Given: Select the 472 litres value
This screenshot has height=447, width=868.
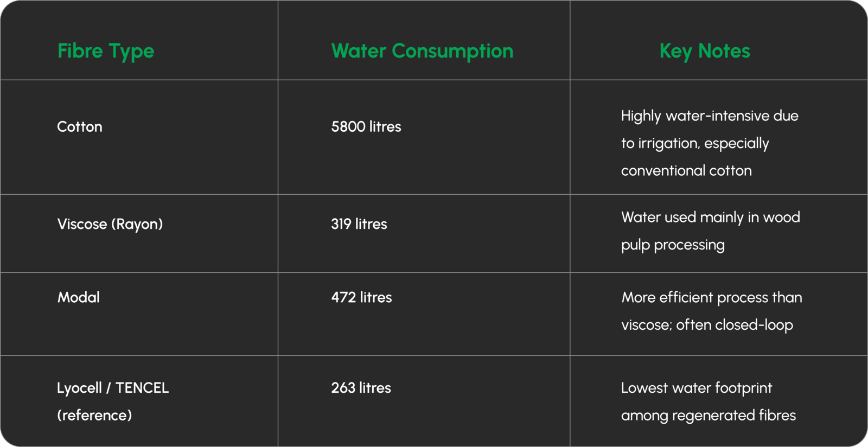Looking at the screenshot, I should 361,297.
